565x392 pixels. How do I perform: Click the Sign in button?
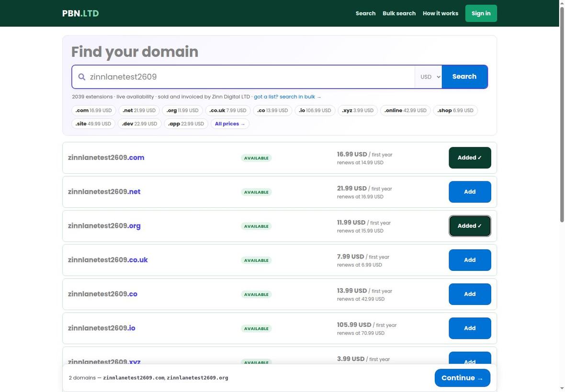[x=481, y=13]
